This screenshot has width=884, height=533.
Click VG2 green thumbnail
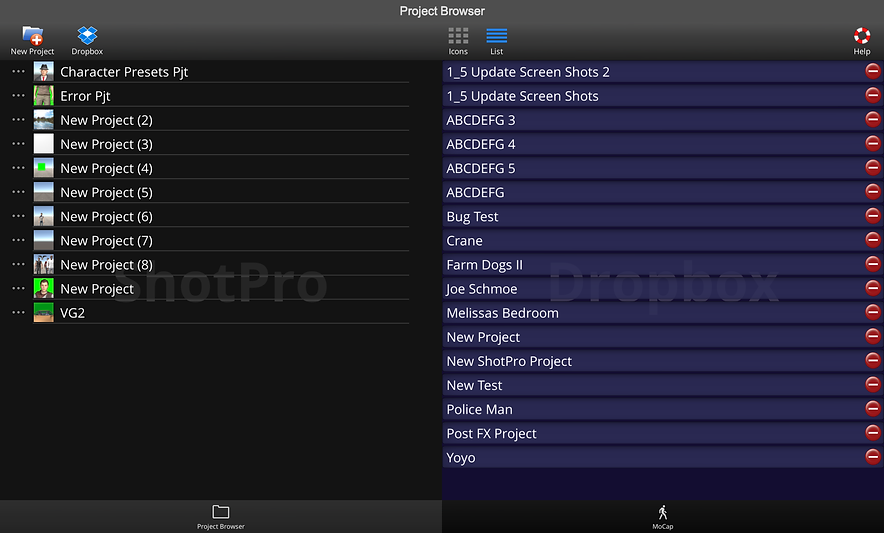pyautogui.click(x=43, y=312)
